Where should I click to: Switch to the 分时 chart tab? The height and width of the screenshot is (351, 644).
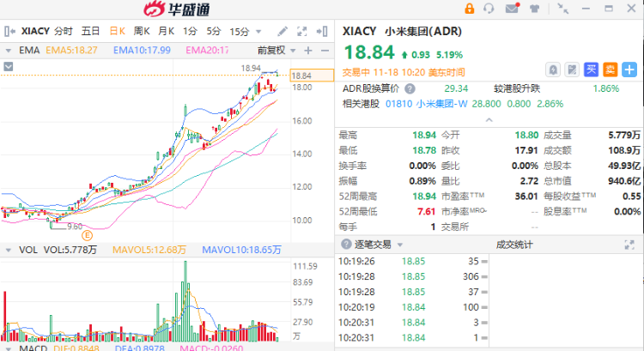(64, 31)
